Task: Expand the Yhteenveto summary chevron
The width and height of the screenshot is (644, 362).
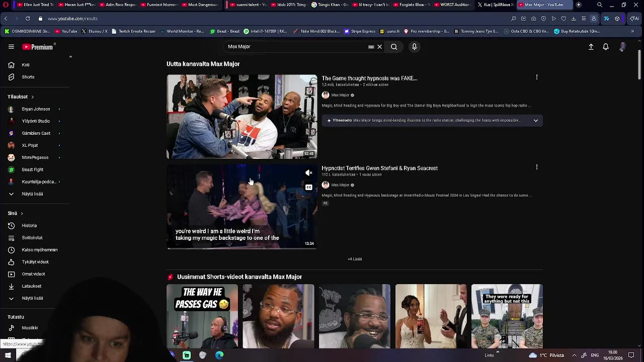Action: pos(536,121)
